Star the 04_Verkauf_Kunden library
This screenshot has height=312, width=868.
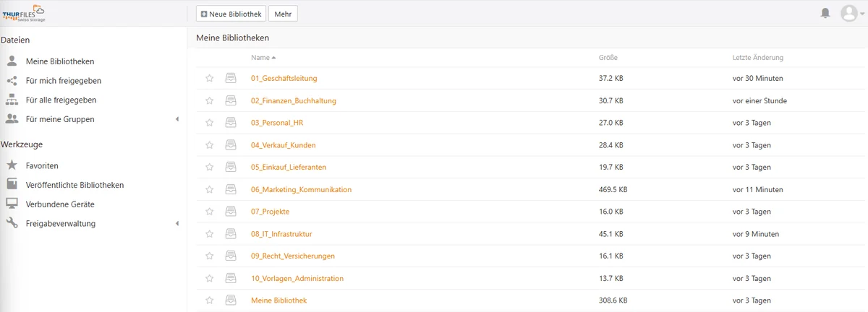click(210, 145)
